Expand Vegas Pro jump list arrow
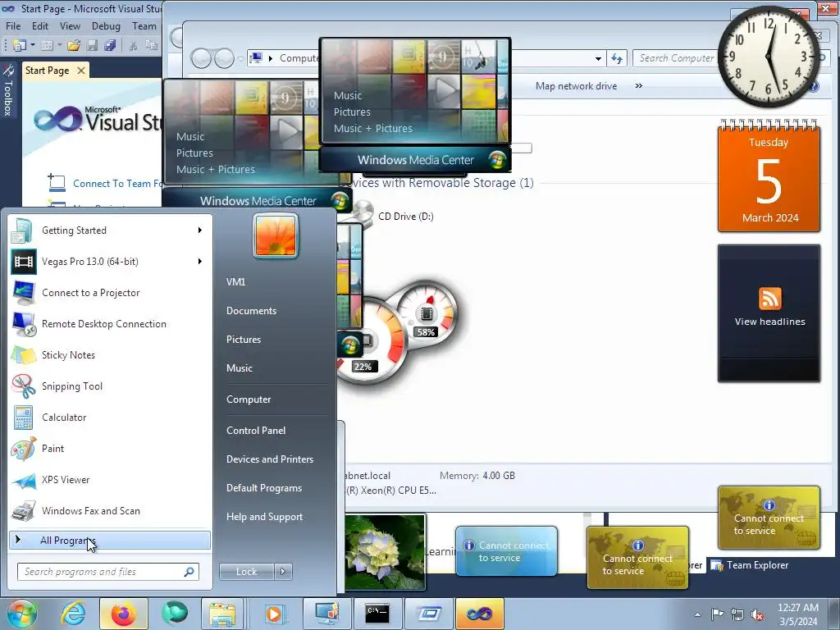The width and height of the screenshot is (840, 630). tap(200, 262)
